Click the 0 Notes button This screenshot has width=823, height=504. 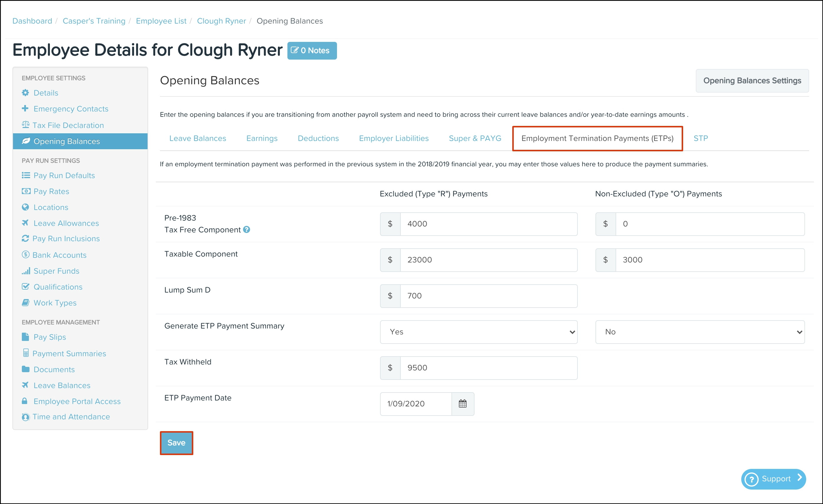point(312,51)
